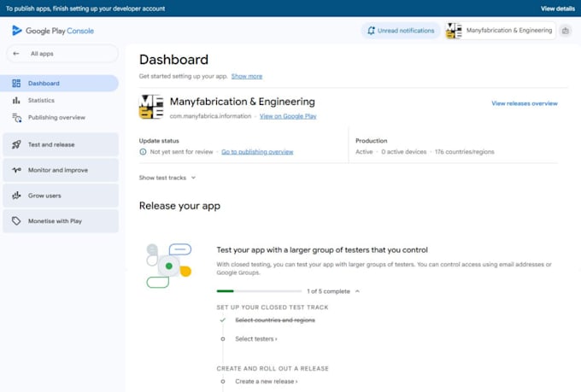Open Statistics from the sidebar
Image resolution: width=581 pixels, height=392 pixels.
click(41, 101)
